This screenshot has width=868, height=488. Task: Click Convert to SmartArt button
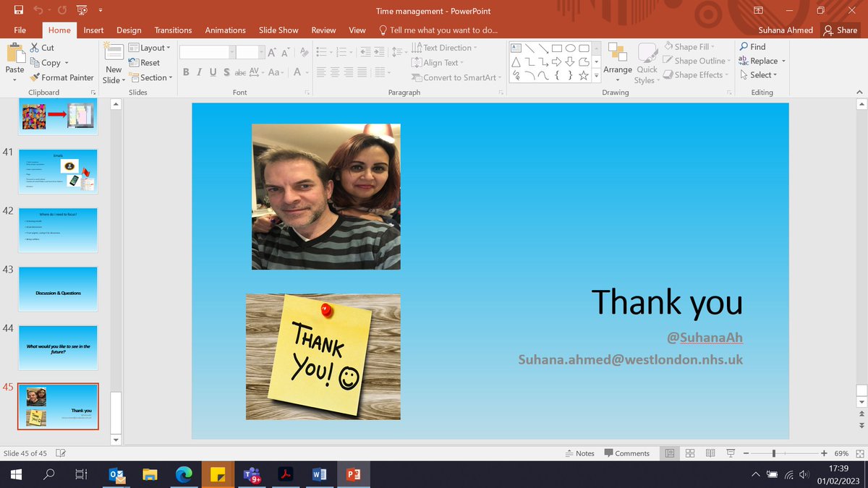[x=457, y=77]
